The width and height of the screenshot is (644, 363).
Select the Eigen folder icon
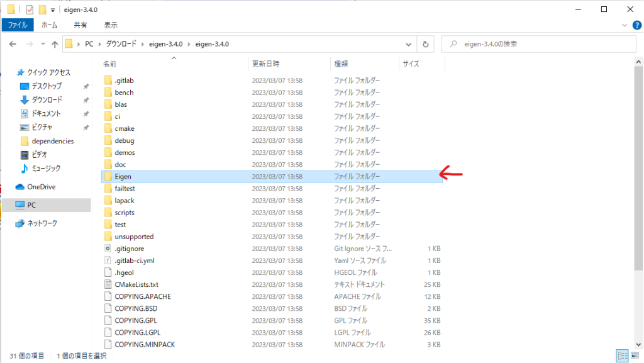point(108,177)
